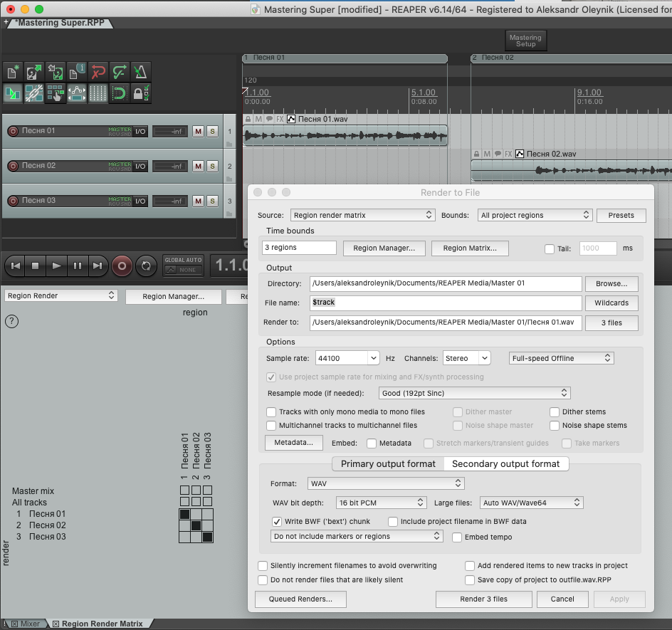The width and height of the screenshot is (672, 630).
Task: Start playback with Play button
Action: tap(56, 266)
